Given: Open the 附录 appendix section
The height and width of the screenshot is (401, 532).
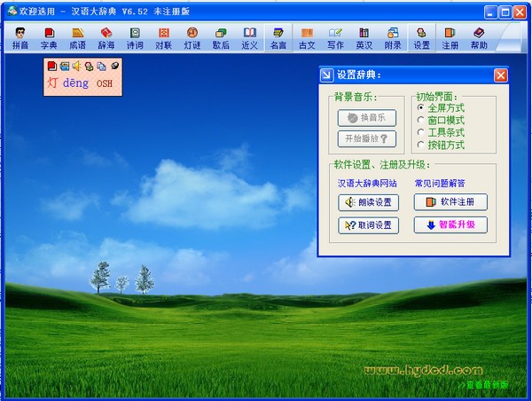Looking at the screenshot, I should 393,38.
